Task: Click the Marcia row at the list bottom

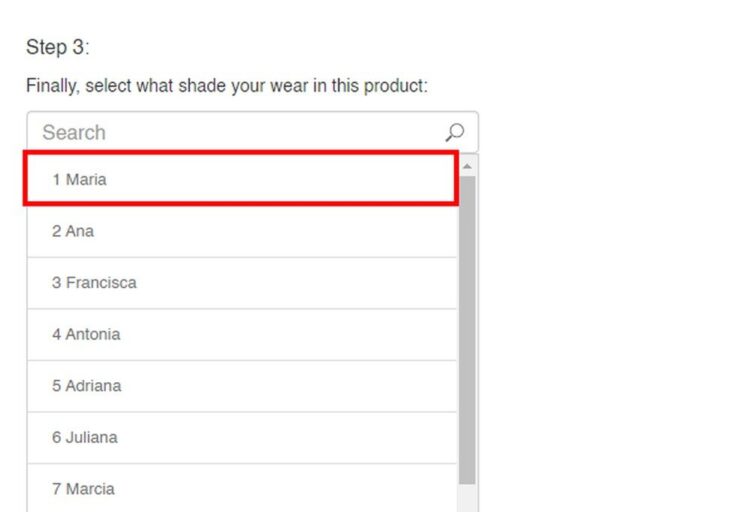Action: (x=240, y=489)
